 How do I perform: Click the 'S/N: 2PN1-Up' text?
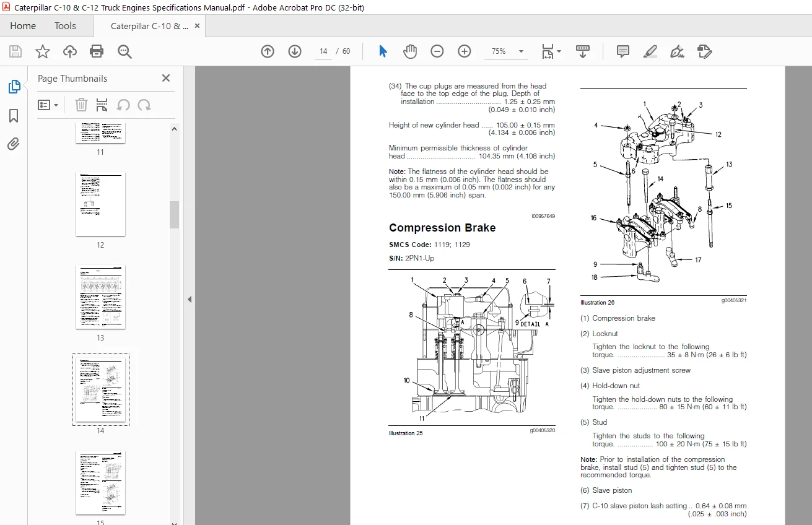[411, 258]
